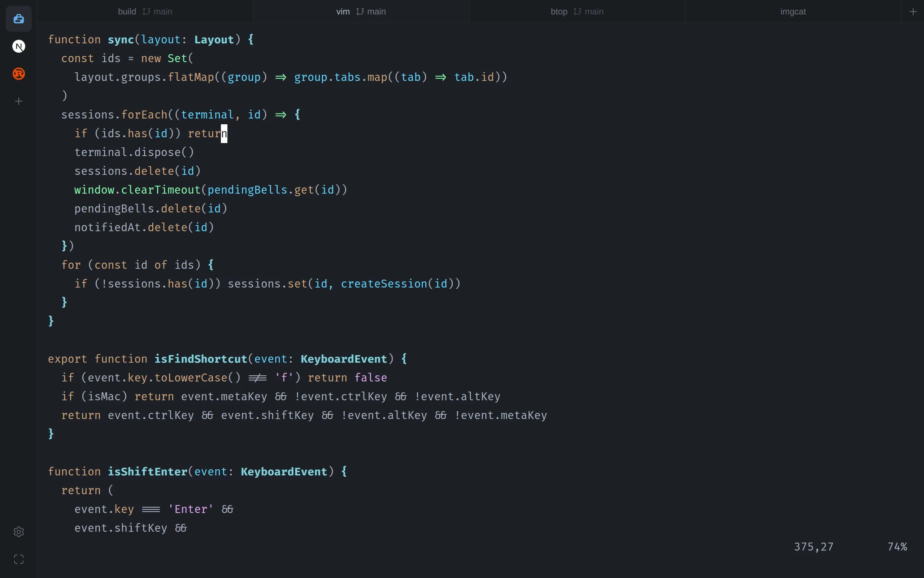Viewport: 924px width, 578px height.
Task: Click event.shiftKey on the last code line
Action: (121, 528)
